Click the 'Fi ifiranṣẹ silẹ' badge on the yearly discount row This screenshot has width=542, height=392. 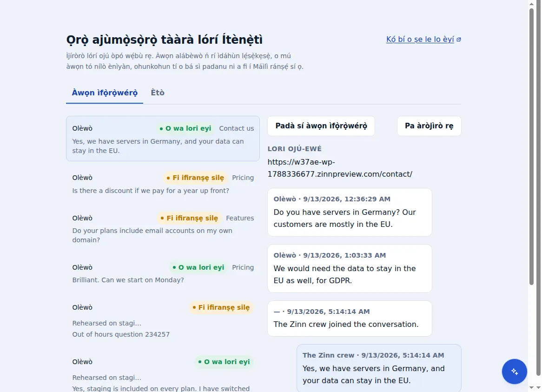195,178
